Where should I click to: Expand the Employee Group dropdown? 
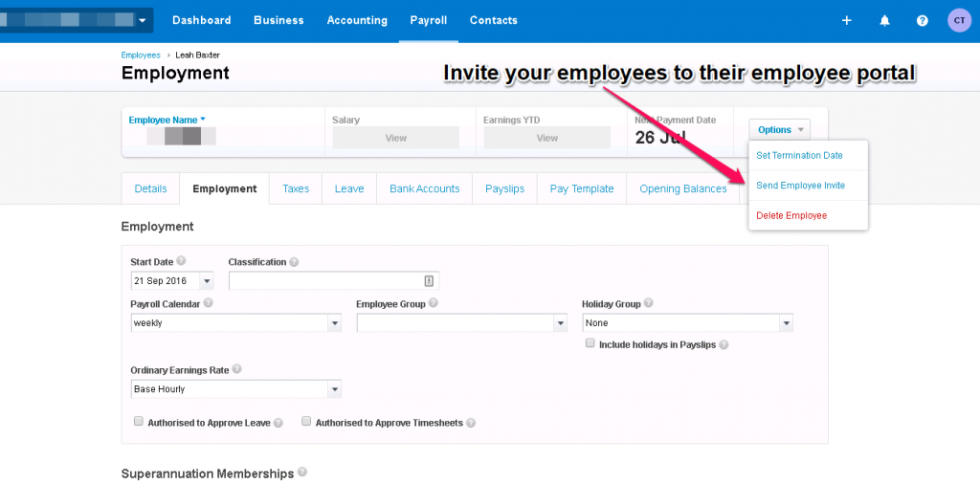point(560,323)
